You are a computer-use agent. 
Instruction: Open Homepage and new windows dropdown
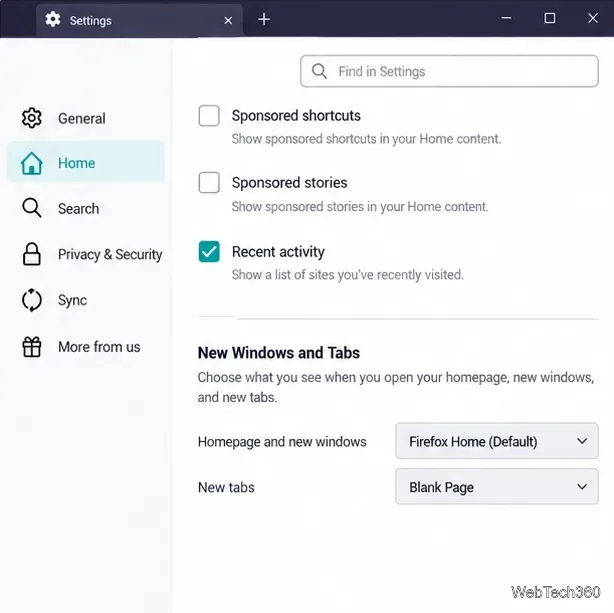497,441
